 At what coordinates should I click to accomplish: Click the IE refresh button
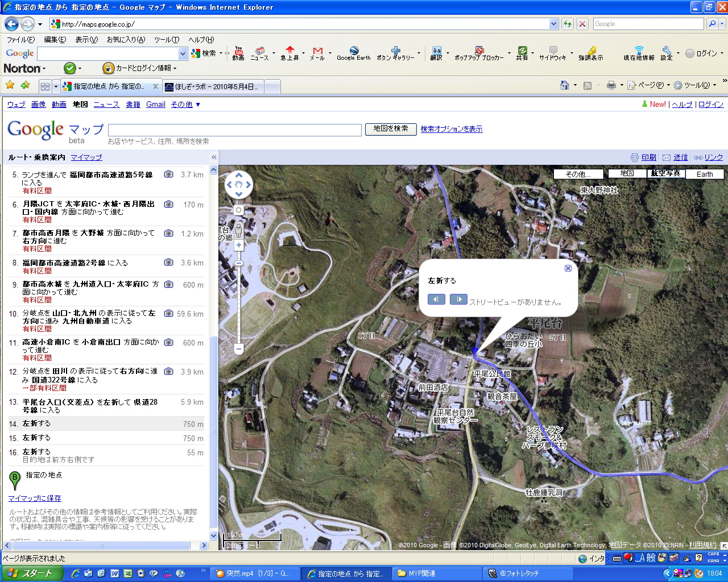tap(567, 24)
